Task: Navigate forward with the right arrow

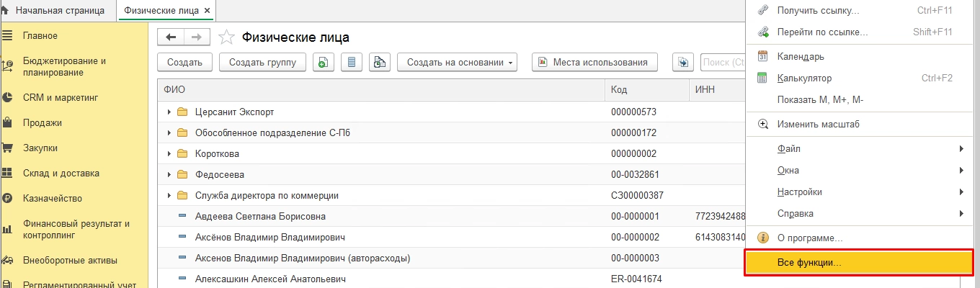Action: click(197, 37)
